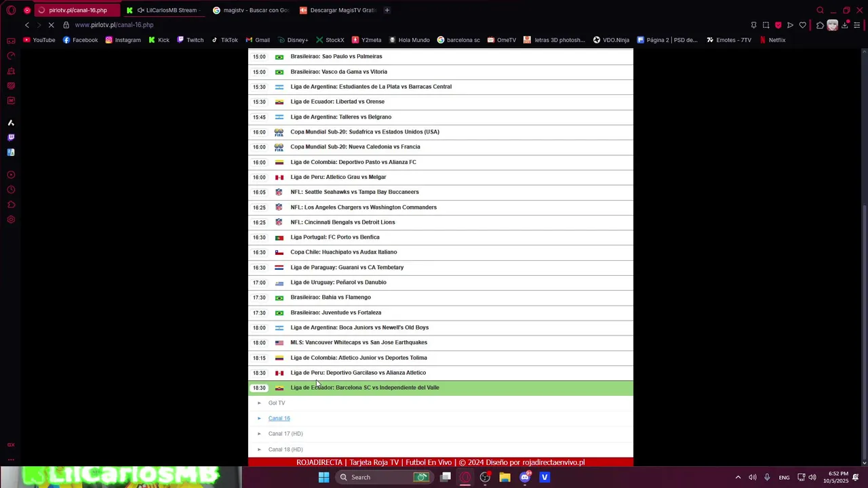Select Seattle Seahawks vs Tampa Bay Buccaneers
This screenshot has width=868, height=488.
tap(441, 192)
